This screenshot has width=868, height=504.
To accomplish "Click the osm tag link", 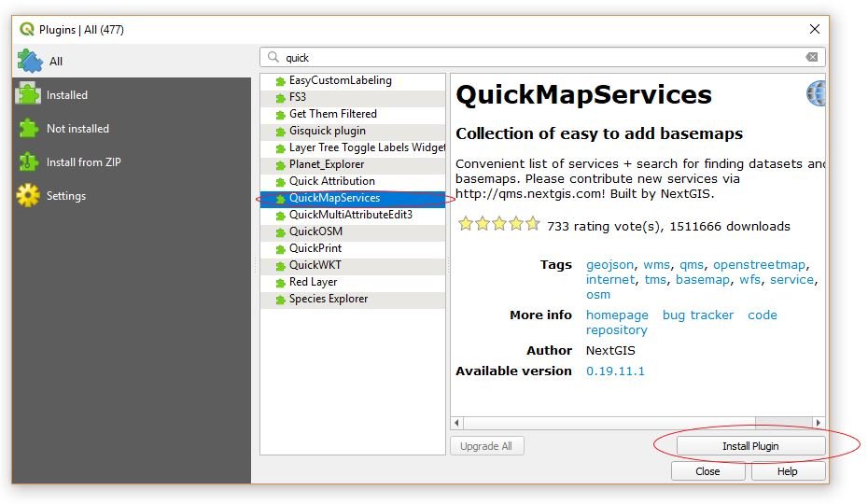I will (x=598, y=295).
